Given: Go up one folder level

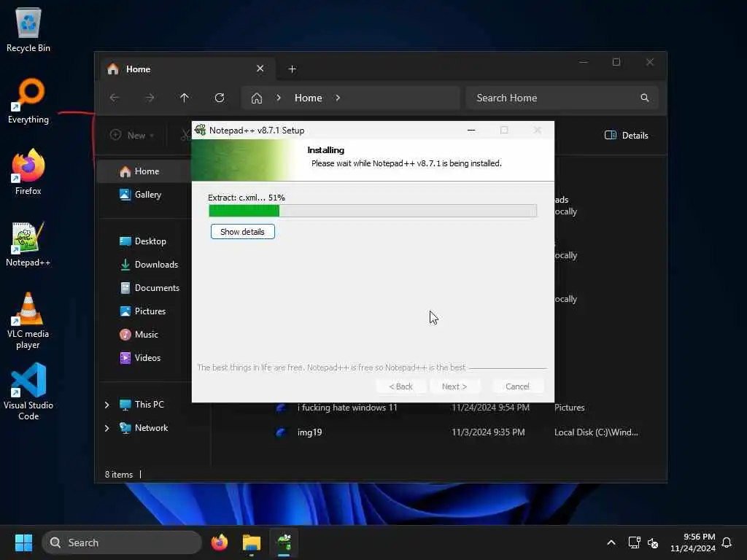Looking at the screenshot, I should (185, 98).
